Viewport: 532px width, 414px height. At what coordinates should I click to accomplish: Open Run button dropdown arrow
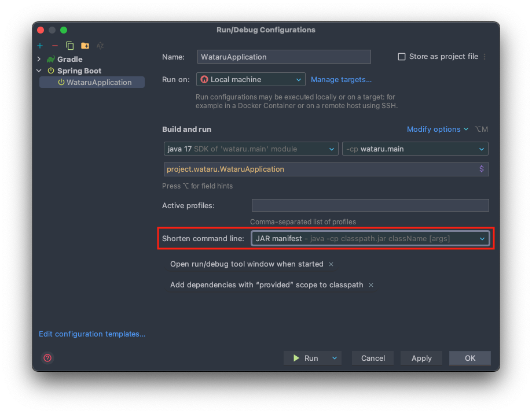[x=335, y=358]
